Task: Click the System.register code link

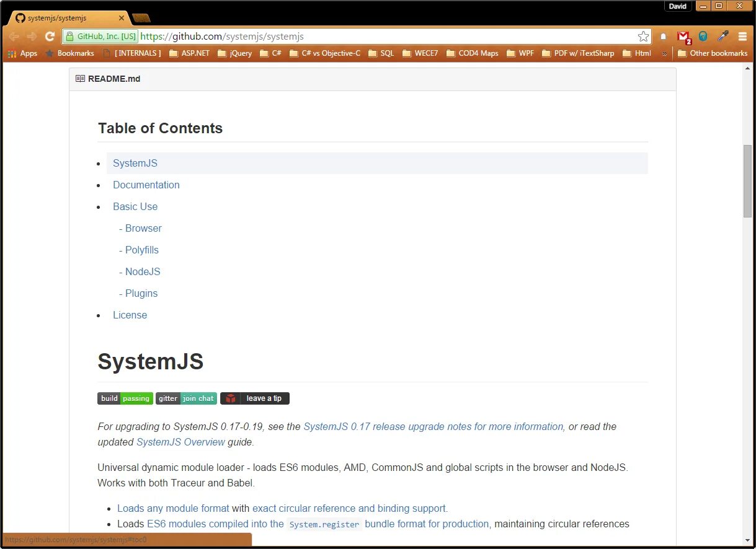Action: click(x=324, y=524)
